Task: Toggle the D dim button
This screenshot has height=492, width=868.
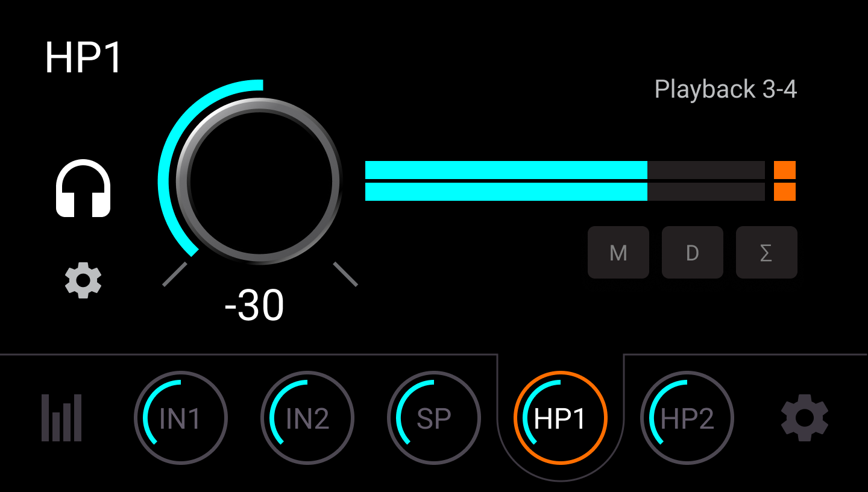Action: [x=693, y=253]
